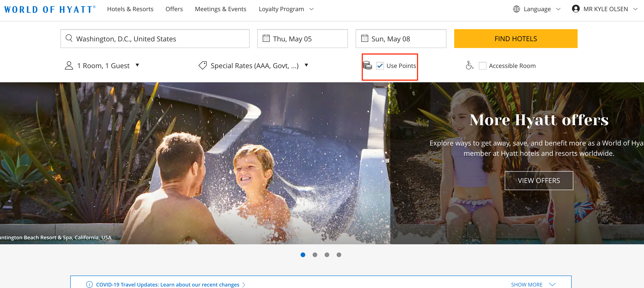Screen dimensions: 644x288
Task: Click the Sun, May 08 check-out field
Action: tap(401, 39)
